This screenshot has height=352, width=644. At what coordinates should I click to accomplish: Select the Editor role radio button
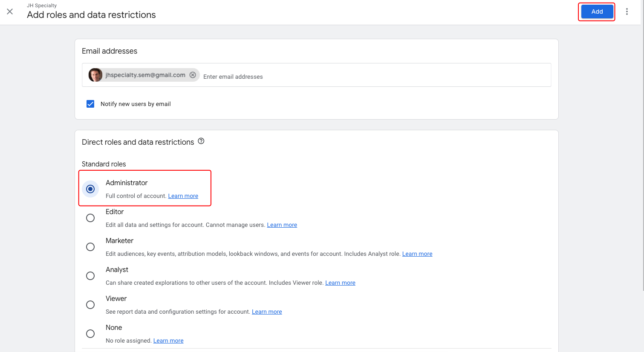(x=90, y=218)
